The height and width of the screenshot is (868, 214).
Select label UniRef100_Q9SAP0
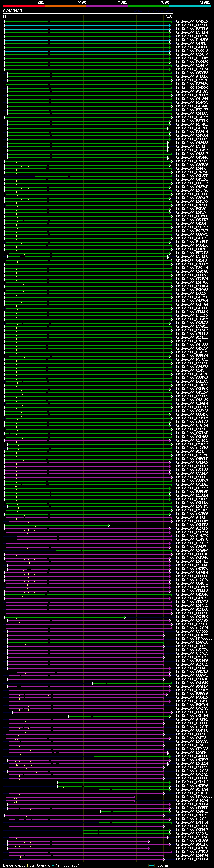tap(192, 551)
